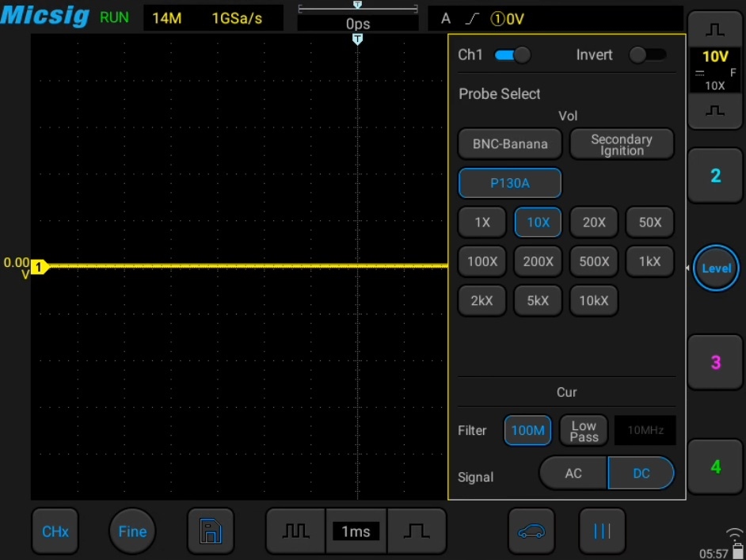Screen dimensions: 746x560
Task: Select AC signal coupling
Action: click(x=573, y=473)
